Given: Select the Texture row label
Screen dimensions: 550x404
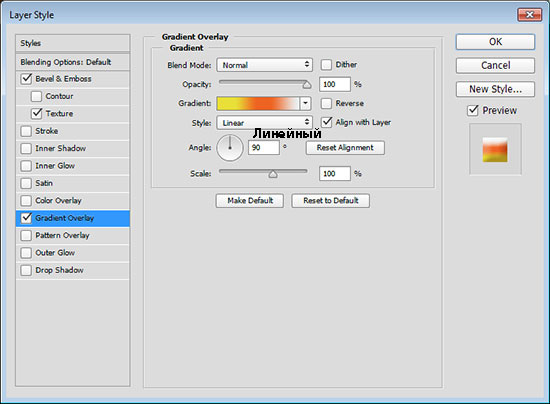Looking at the screenshot, I should click(x=59, y=114).
